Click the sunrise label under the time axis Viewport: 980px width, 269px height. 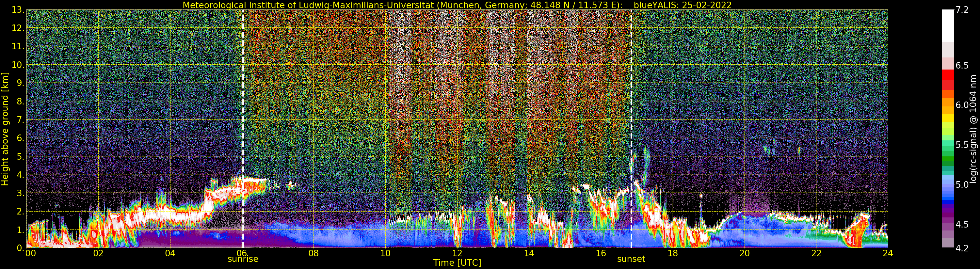tap(243, 259)
